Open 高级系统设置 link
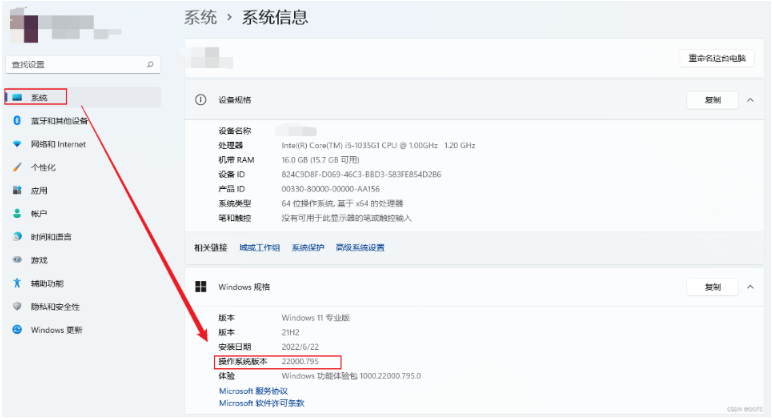Screen dimensions: 772x419 360,247
